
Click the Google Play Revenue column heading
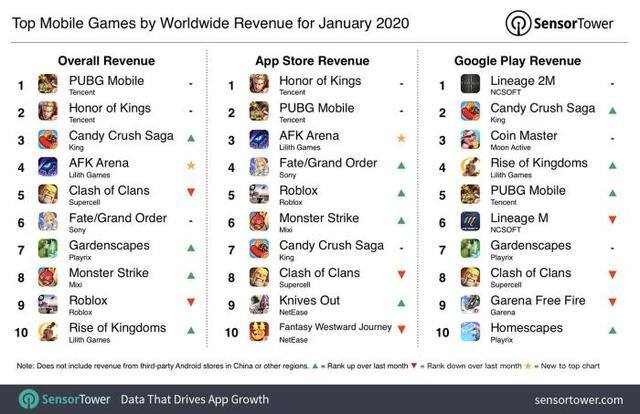[518, 61]
